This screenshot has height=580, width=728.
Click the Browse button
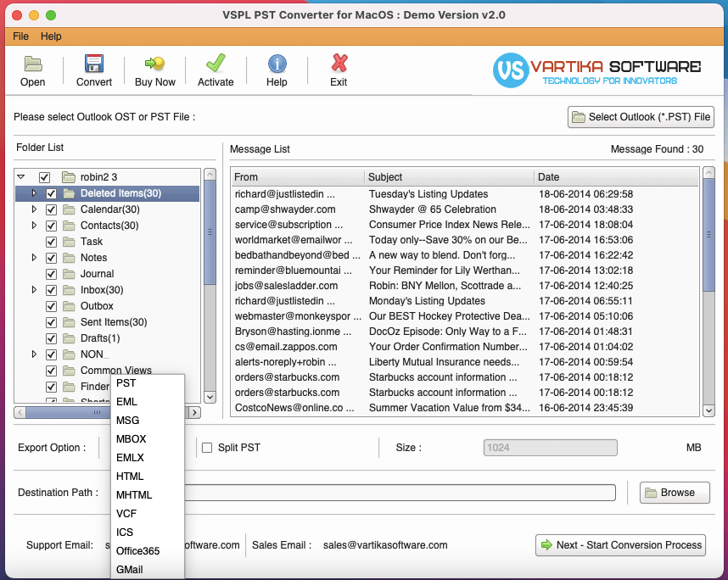click(x=675, y=493)
